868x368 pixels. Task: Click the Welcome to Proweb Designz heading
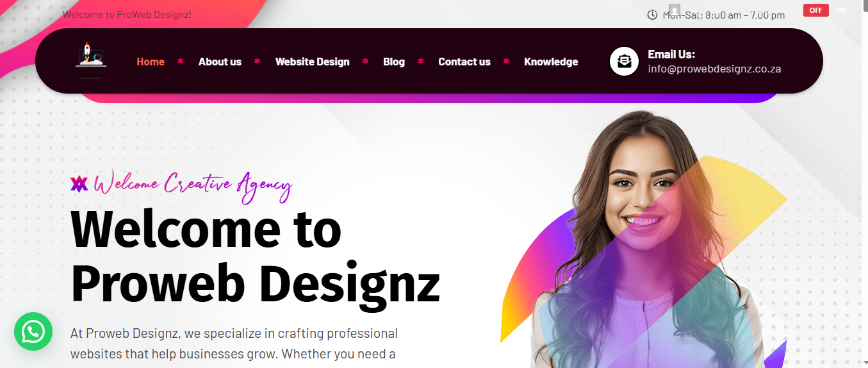coord(255,256)
